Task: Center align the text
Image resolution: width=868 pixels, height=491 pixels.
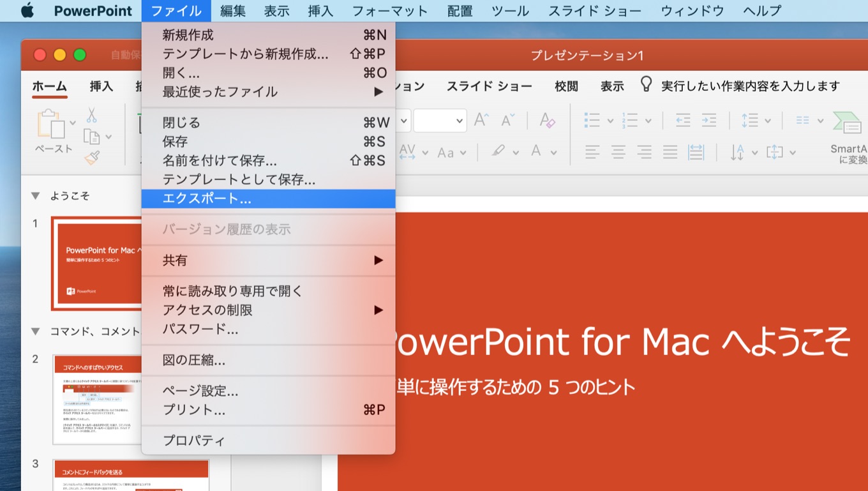Action: pos(618,152)
